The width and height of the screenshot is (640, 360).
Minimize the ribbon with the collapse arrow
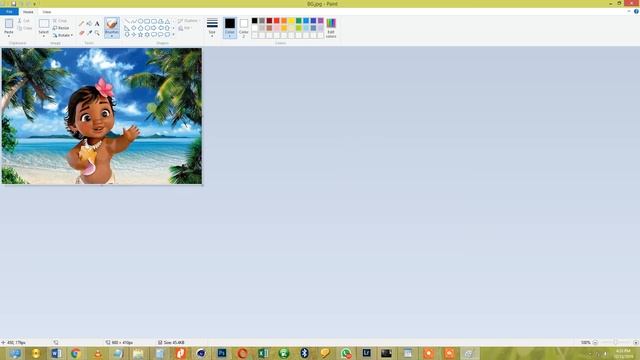tap(629, 11)
